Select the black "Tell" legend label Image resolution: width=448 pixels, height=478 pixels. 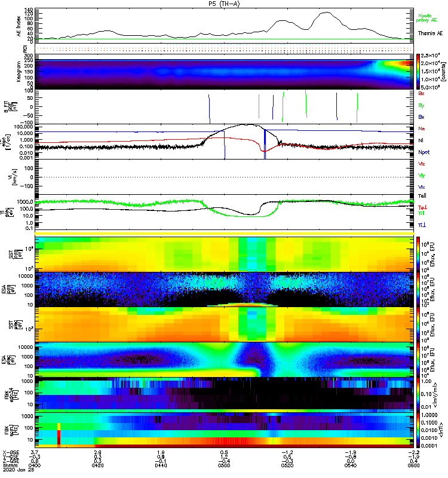[x=422, y=196]
